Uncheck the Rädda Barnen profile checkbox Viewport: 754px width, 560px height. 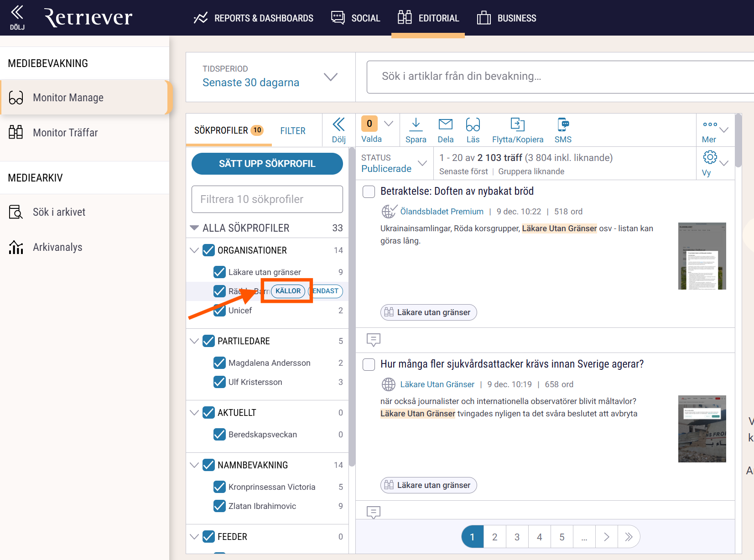click(x=219, y=291)
